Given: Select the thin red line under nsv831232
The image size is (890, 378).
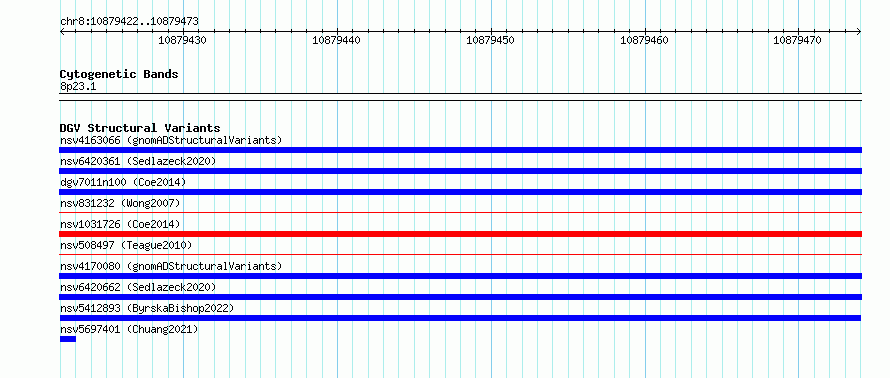Looking at the screenshot, I should (460, 213).
